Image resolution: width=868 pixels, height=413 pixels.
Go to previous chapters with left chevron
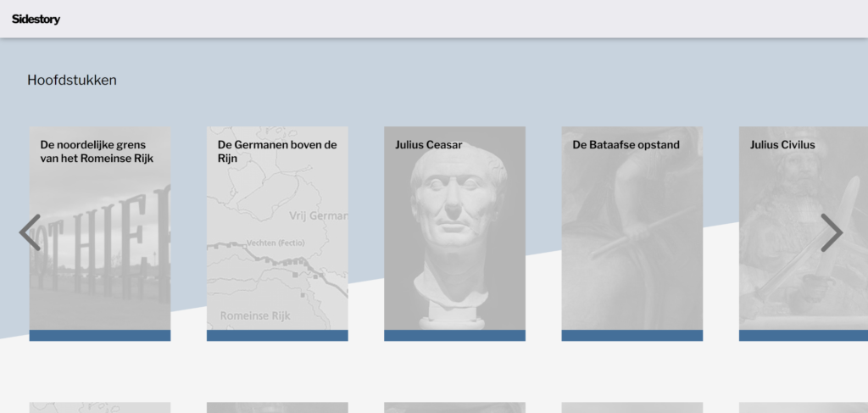pos(30,232)
